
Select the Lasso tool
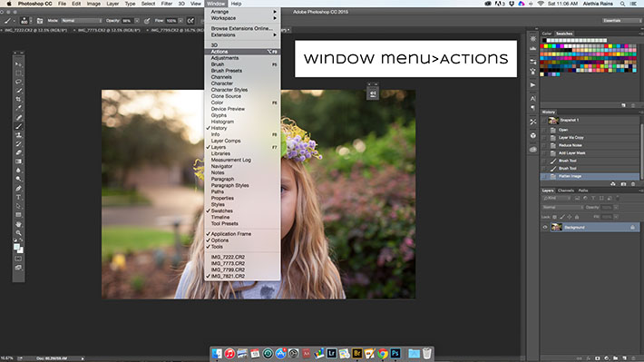click(x=18, y=82)
